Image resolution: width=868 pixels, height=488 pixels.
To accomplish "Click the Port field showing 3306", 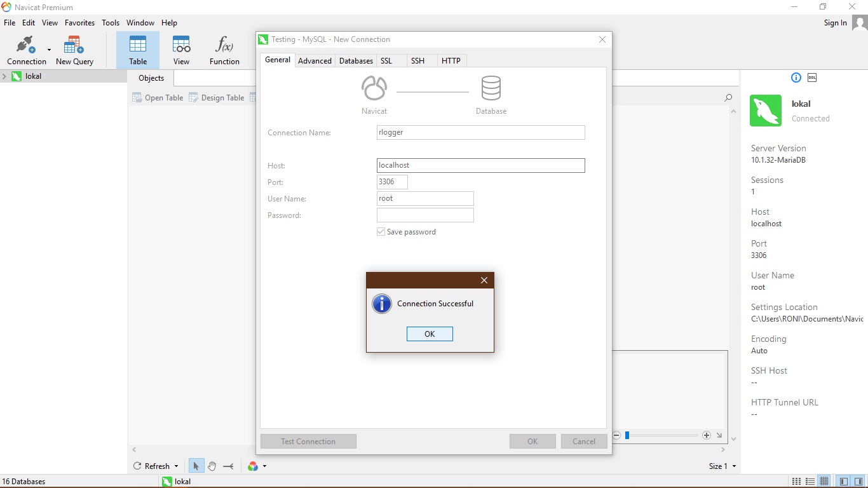I will [x=392, y=182].
